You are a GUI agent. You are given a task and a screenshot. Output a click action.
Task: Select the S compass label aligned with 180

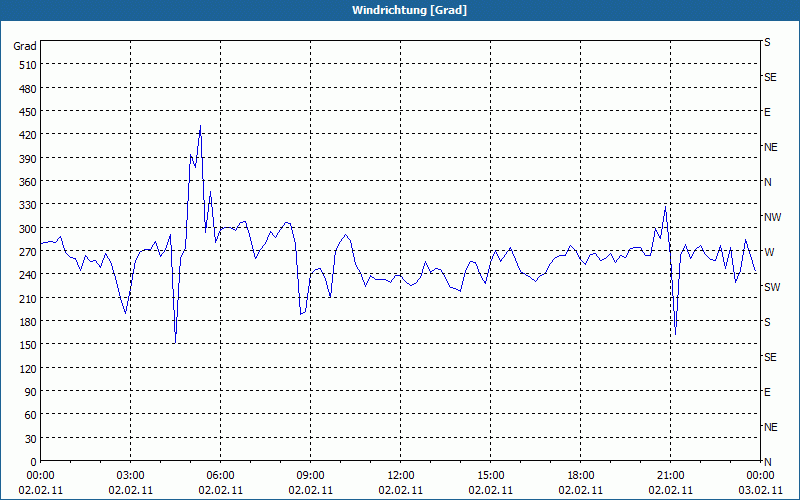click(x=767, y=322)
